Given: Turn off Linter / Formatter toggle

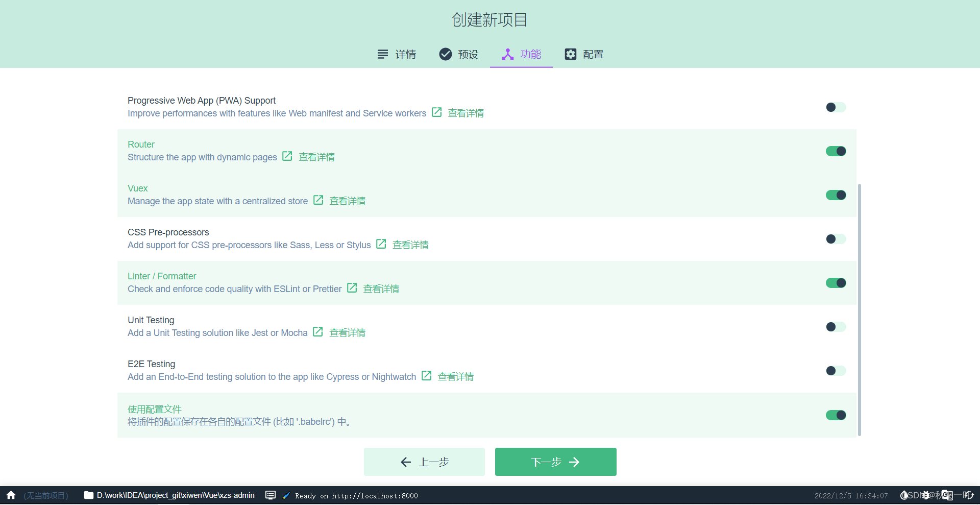Looking at the screenshot, I should tap(836, 283).
